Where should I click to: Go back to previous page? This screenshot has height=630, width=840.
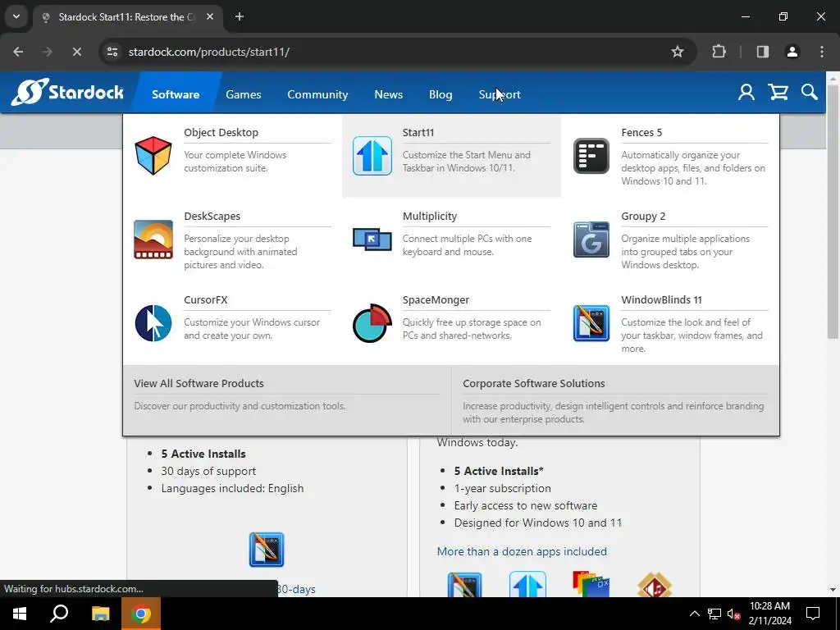click(x=18, y=52)
